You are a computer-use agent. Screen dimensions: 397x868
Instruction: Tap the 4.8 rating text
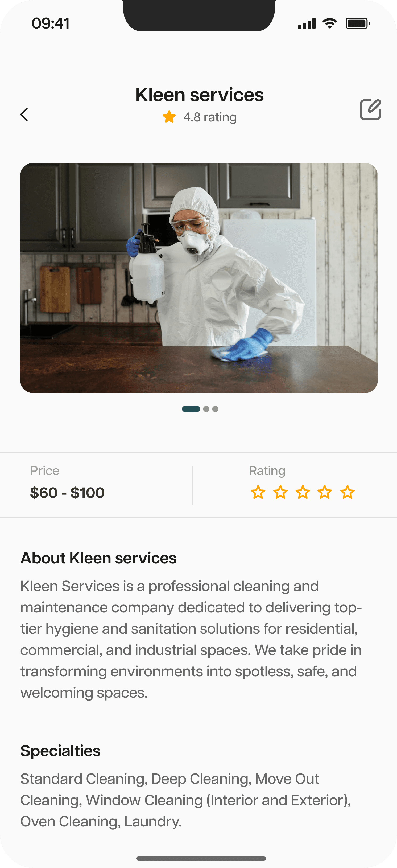[210, 117]
